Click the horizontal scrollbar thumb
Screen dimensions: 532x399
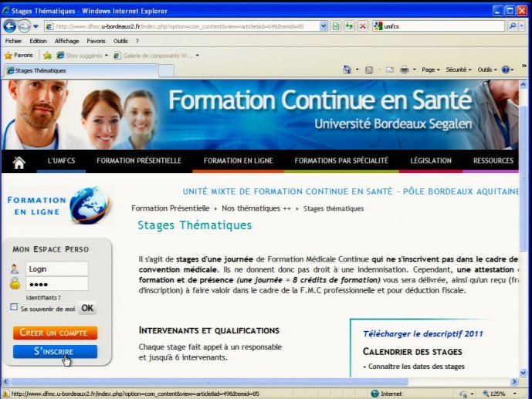209,382
